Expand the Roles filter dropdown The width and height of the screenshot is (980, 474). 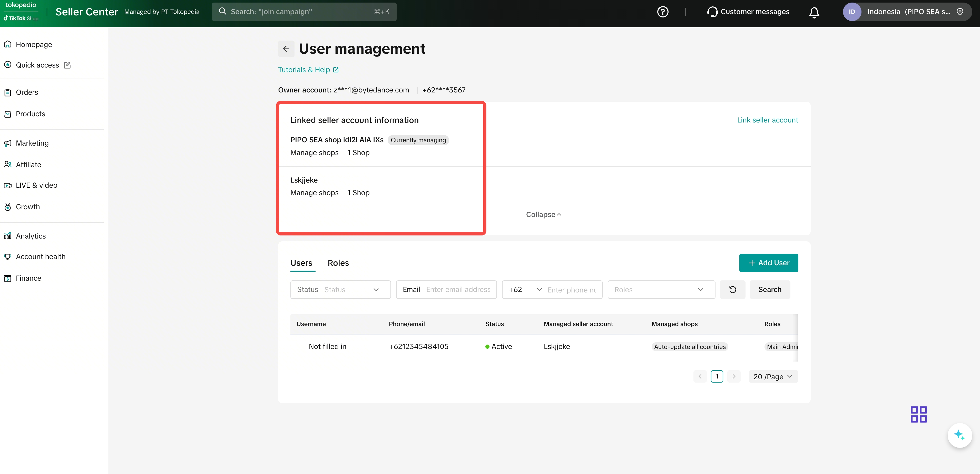tap(661, 289)
